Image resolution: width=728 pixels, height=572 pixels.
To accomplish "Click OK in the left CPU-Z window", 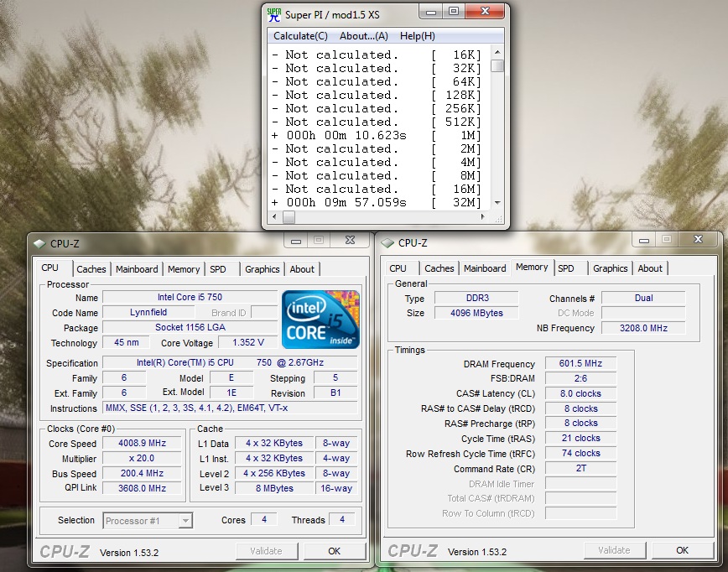I will click(335, 551).
